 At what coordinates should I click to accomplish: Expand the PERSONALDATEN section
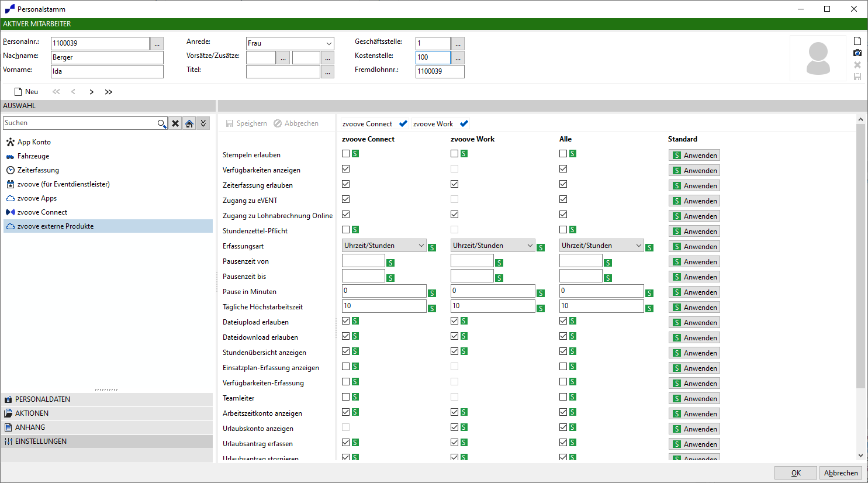107,399
